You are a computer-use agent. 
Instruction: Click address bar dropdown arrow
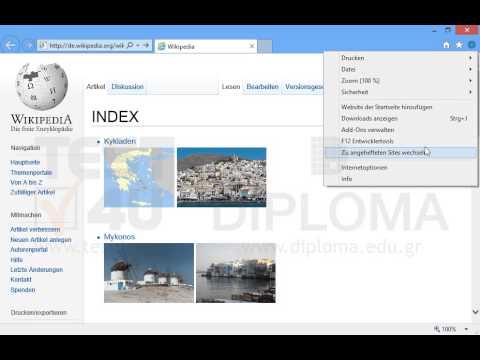pyautogui.click(x=138, y=45)
